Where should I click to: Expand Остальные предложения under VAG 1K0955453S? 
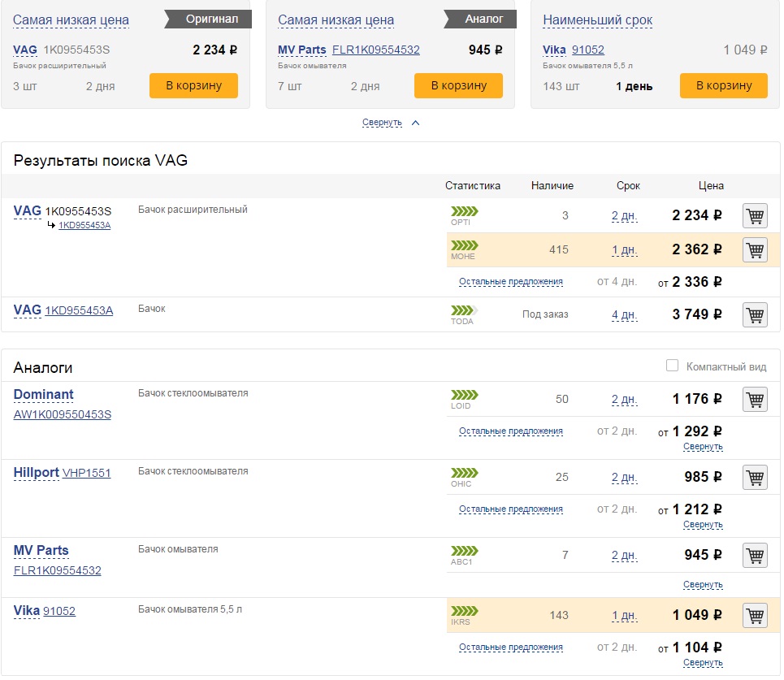[510, 281]
